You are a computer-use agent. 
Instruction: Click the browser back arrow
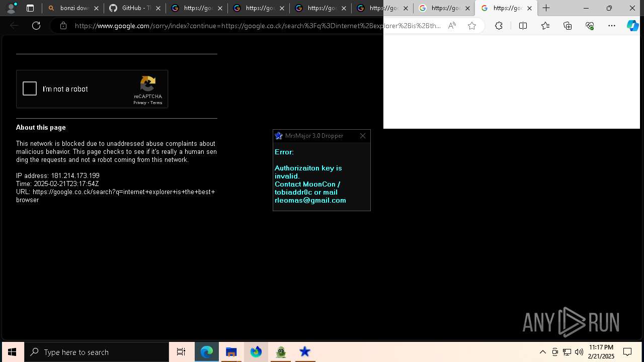point(14,26)
